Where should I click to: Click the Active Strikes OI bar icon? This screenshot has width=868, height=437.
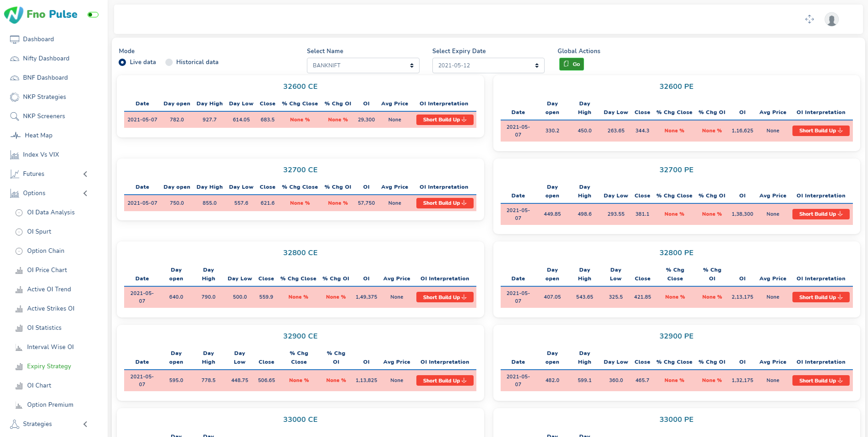[x=19, y=309]
